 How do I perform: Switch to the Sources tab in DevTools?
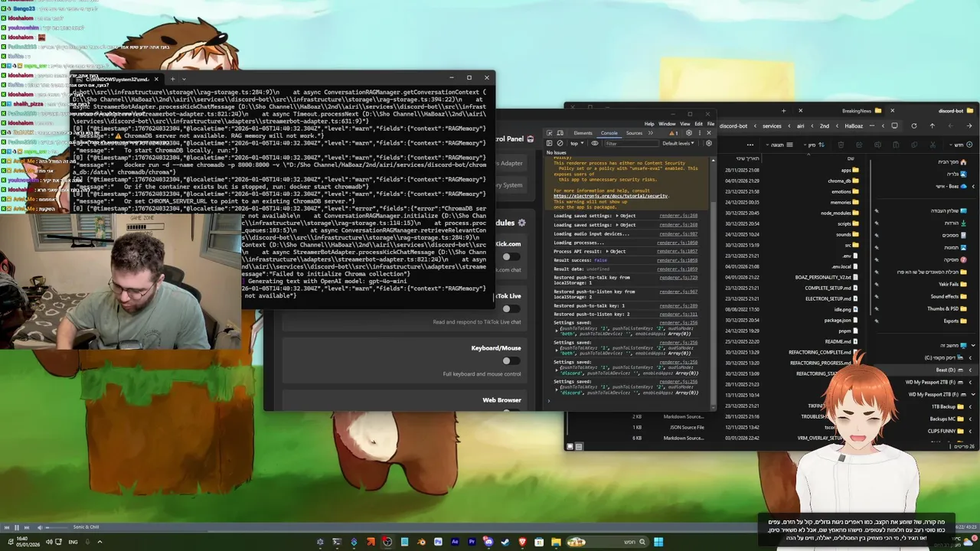click(634, 133)
